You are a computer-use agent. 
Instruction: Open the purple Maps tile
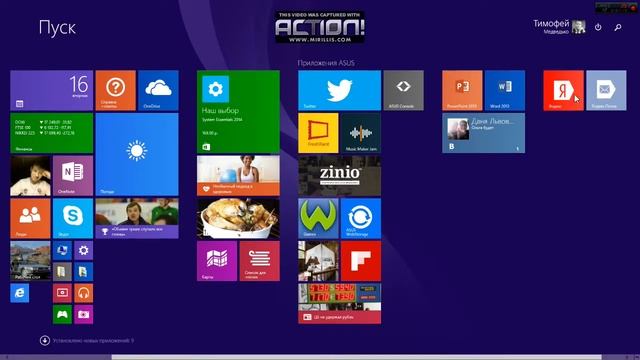pos(217,261)
